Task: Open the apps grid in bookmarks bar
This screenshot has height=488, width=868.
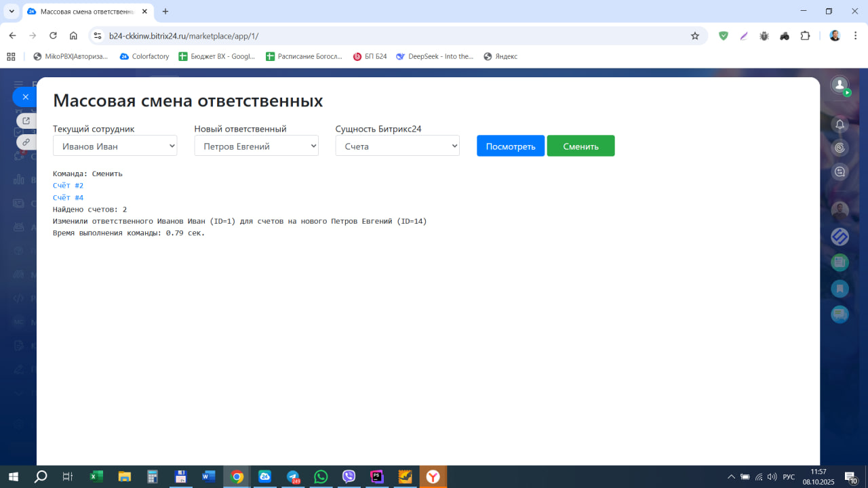Action: pyautogui.click(x=11, y=56)
